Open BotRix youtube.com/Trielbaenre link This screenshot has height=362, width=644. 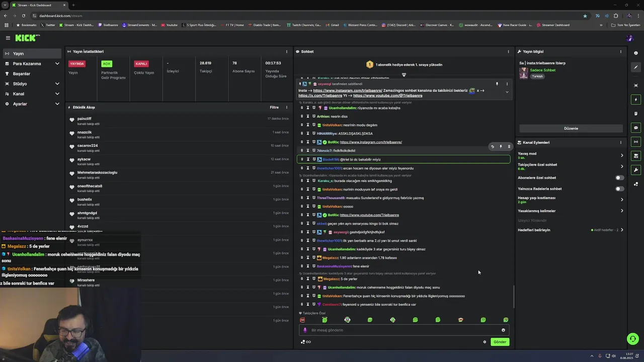click(x=369, y=215)
